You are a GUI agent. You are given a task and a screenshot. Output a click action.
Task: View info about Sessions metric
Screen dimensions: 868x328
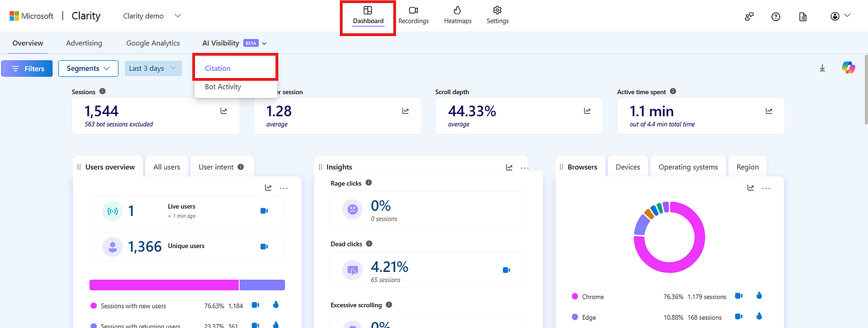point(103,92)
